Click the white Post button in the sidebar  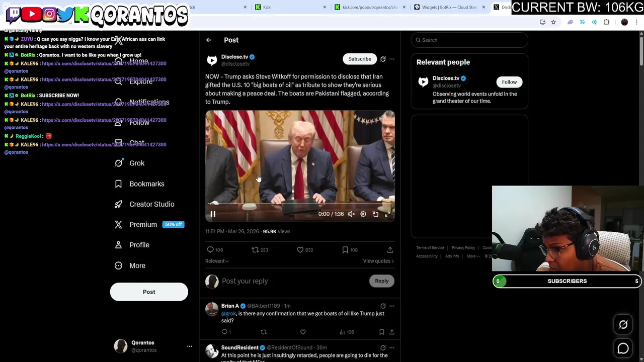[149, 292]
